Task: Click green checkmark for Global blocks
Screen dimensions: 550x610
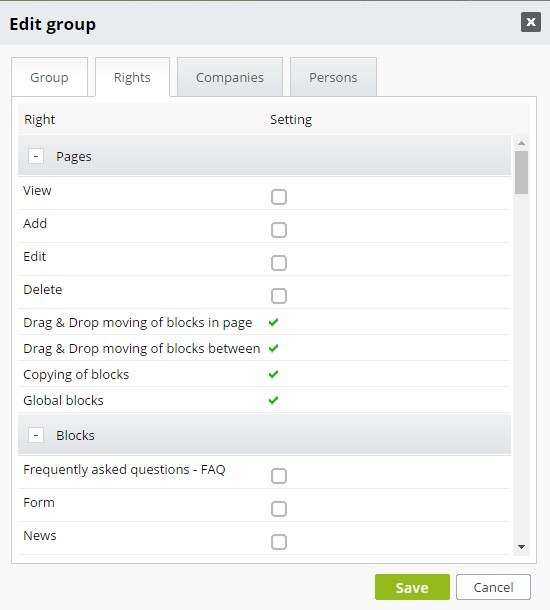Action: coord(273,400)
